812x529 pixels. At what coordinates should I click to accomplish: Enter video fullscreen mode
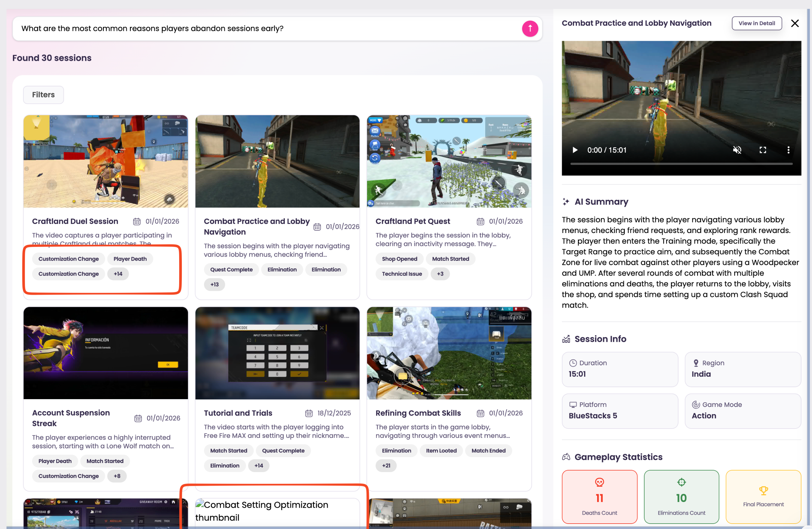point(762,150)
